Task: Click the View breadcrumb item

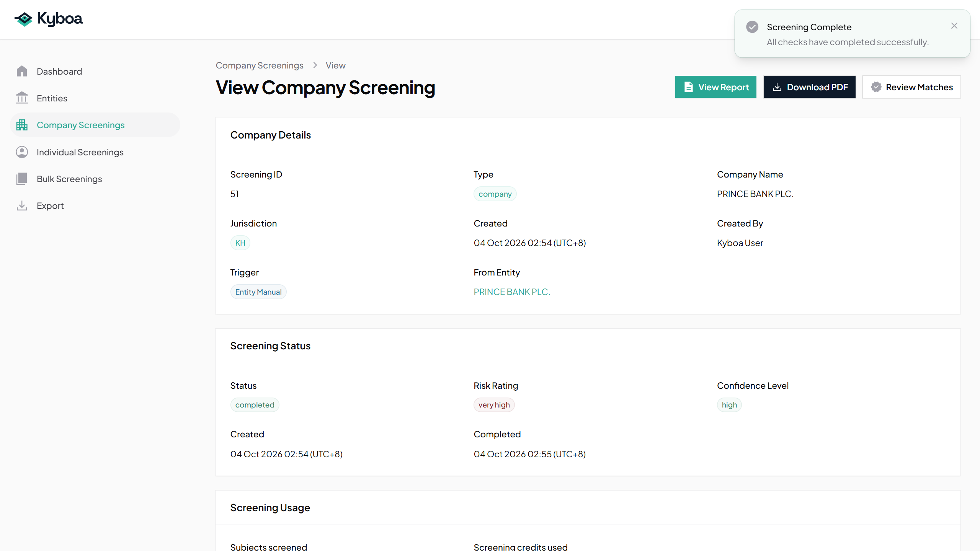Action: point(335,65)
